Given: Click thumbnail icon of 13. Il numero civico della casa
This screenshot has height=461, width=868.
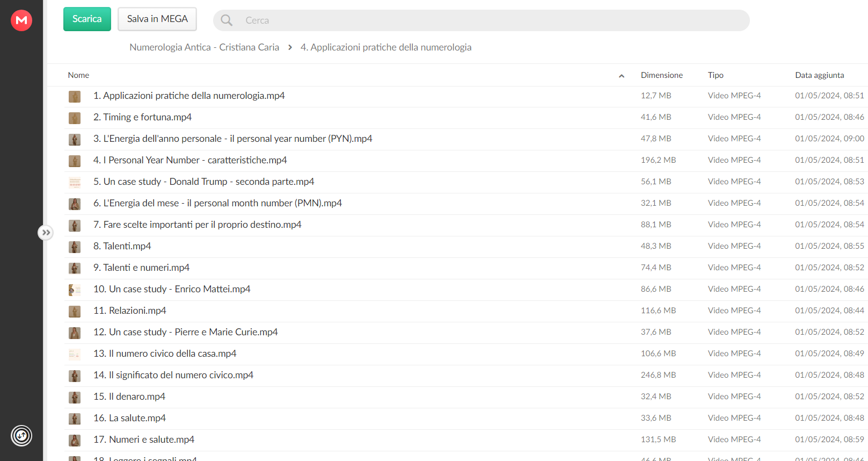Looking at the screenshot, I should click(75, 354).
